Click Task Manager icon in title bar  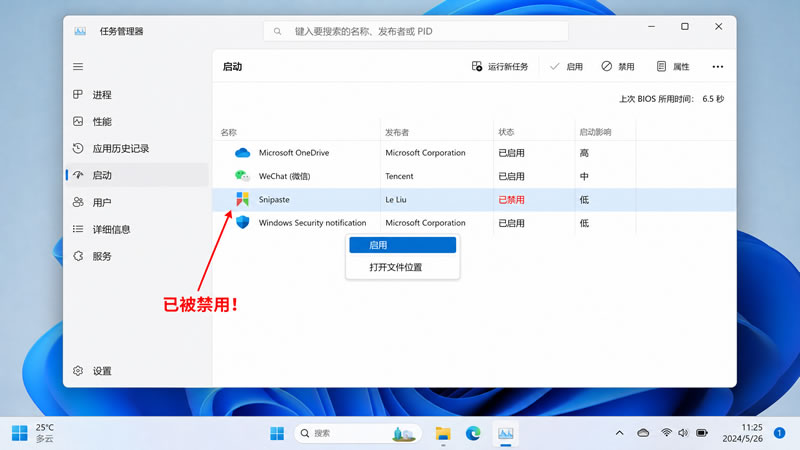coord(80,32)
